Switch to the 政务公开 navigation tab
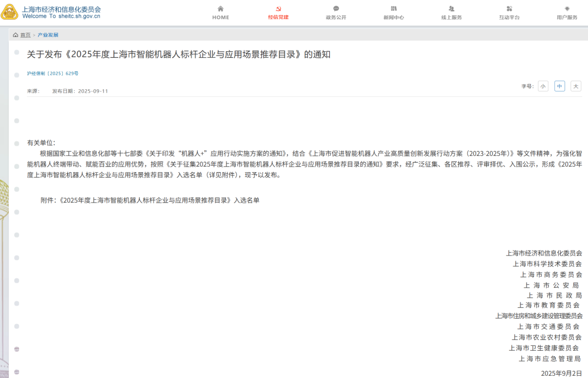Image resolution: width=588 pixels, height=378 pixels. tap(336, 17)
